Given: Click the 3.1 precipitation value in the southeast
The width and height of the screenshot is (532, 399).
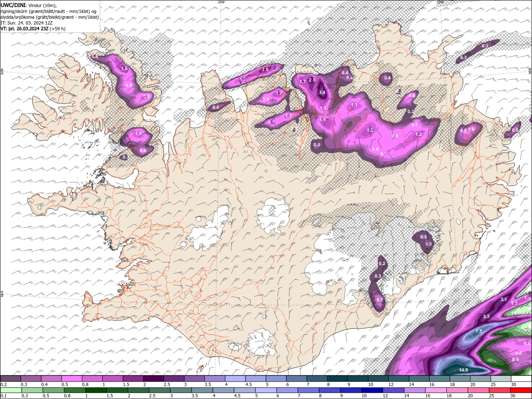Looking at the screenshot, I should 504,299.
